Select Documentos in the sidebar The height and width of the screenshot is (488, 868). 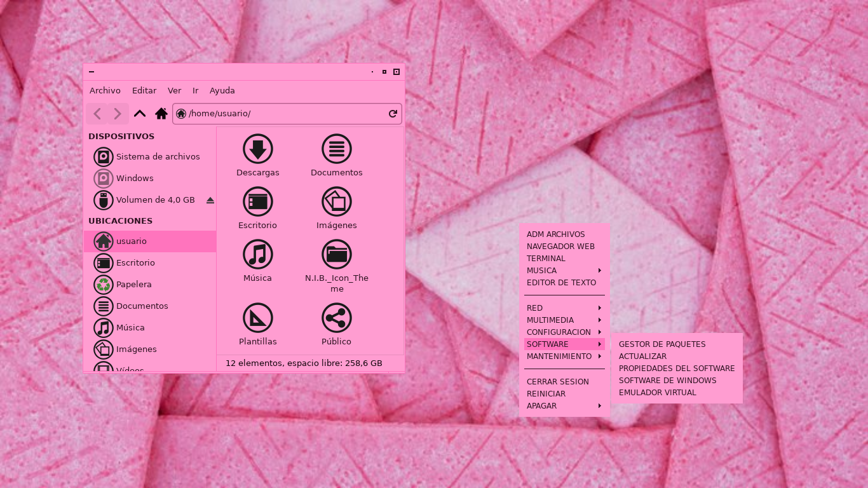point(150,306)
